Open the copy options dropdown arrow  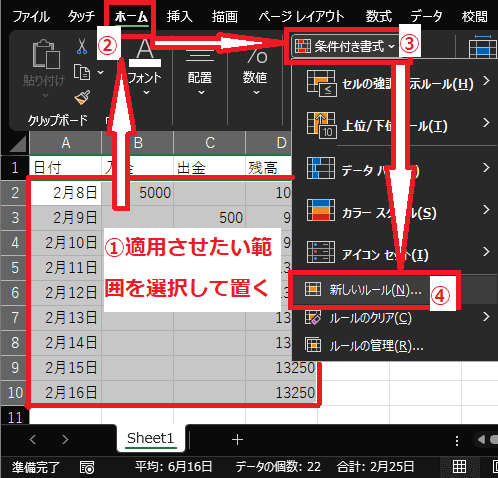[100, 72]
